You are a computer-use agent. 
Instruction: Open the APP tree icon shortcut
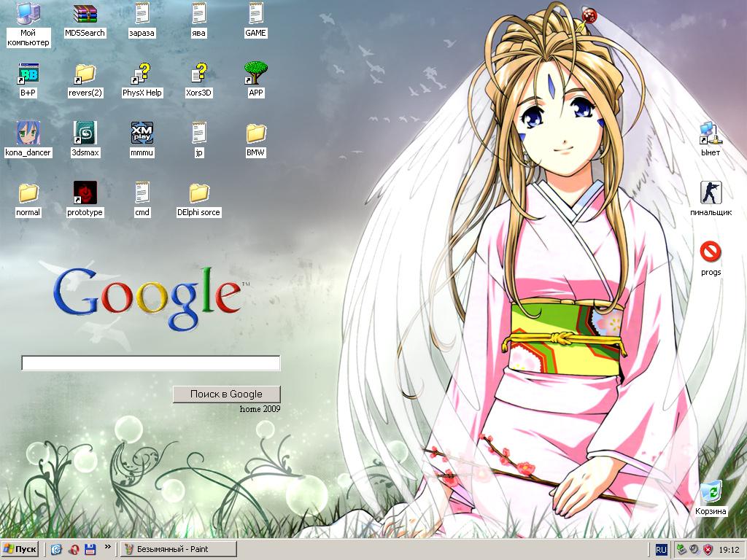(x=256, y=74)
